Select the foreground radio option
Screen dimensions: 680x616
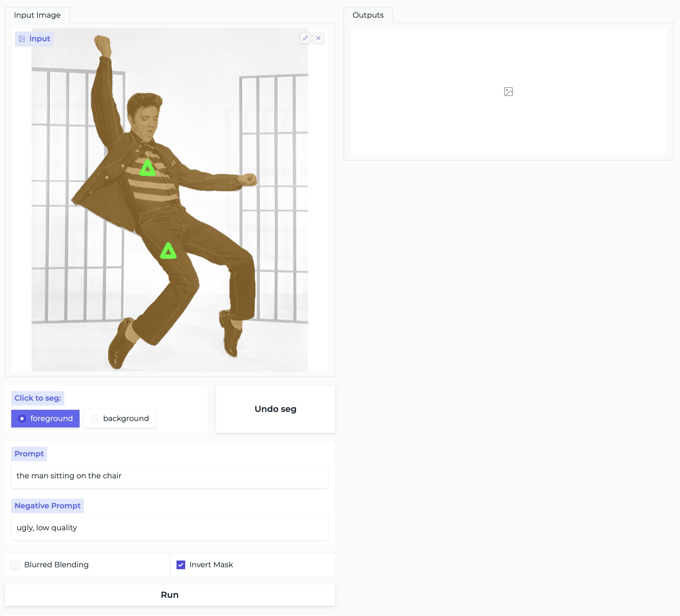(45, 418)
